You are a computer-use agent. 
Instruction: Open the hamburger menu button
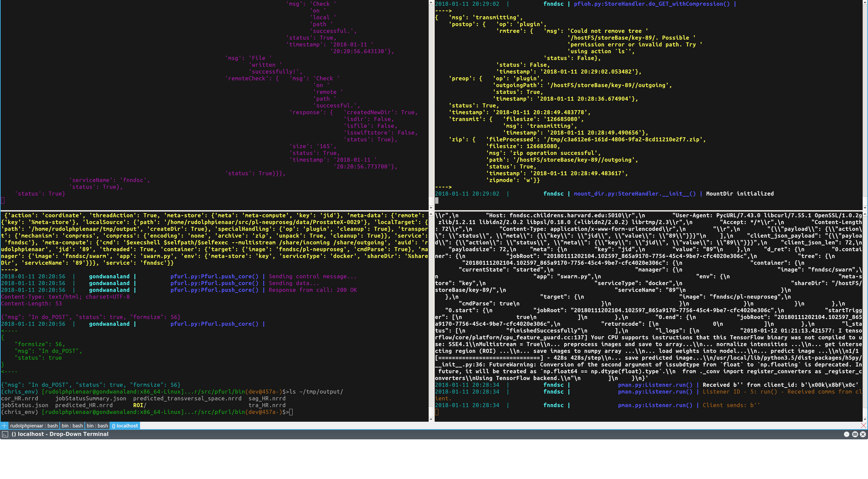pos(855,434)
